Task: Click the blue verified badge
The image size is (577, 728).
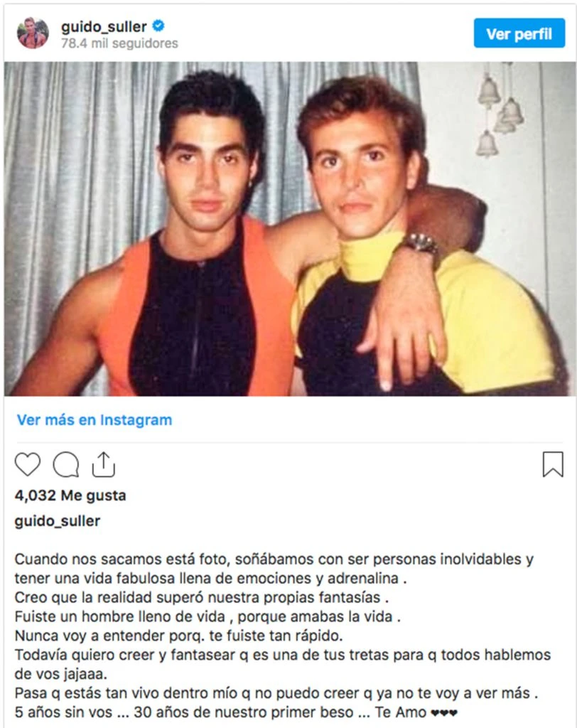Action: tap(158, 26)
